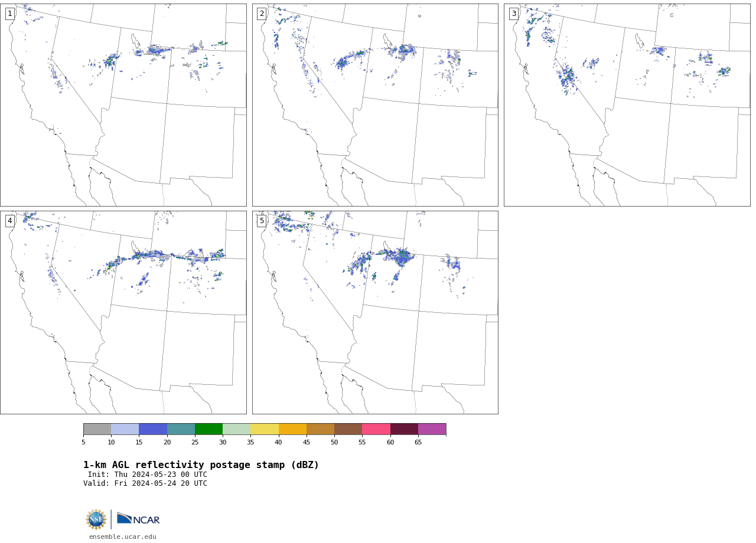This screenshot has height=543, width=756.
Task: Select the tan 45-50 dBZ swatch
Action: 320,429
